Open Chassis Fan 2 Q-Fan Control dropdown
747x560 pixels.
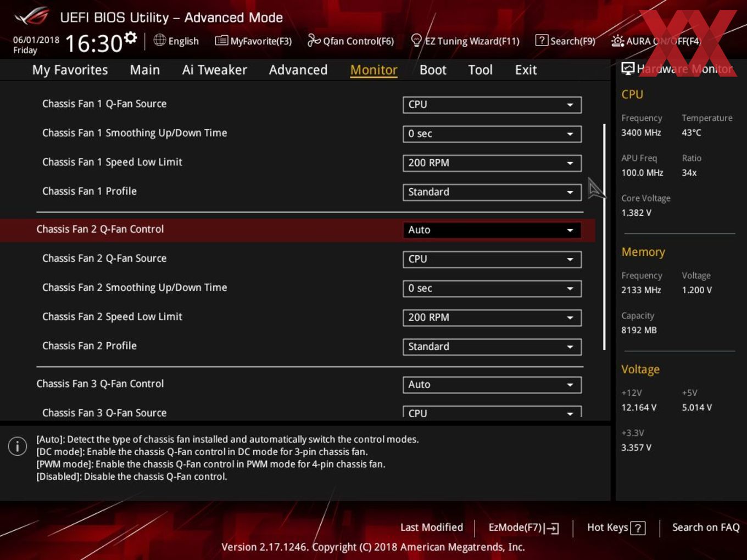coord(492,230)
